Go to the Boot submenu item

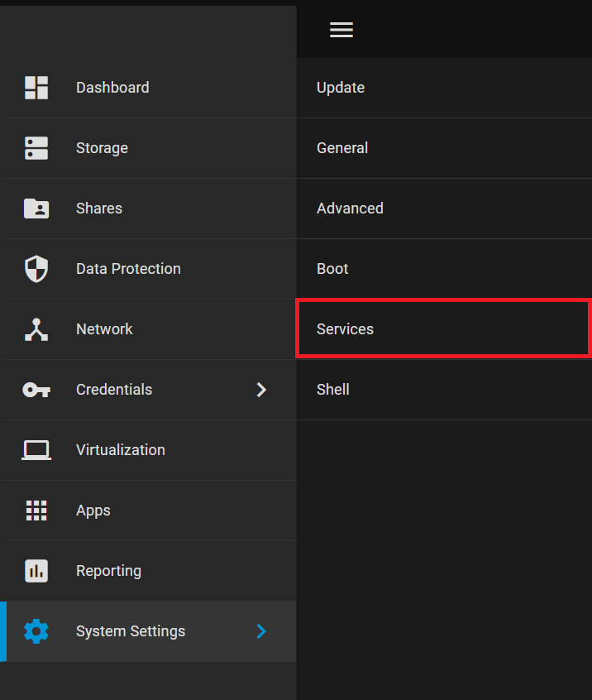(444, 269)
